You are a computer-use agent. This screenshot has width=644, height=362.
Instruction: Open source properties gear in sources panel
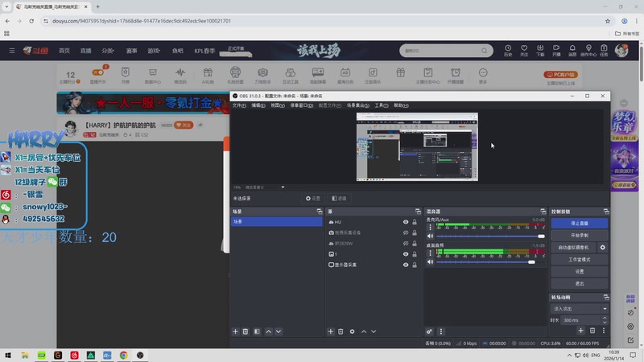click(x=352, y=331)
